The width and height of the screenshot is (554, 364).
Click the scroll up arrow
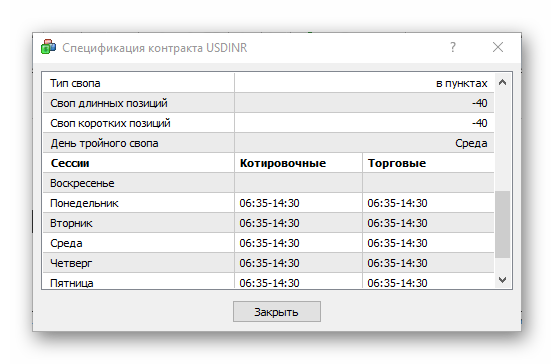(x=502, y=83)
